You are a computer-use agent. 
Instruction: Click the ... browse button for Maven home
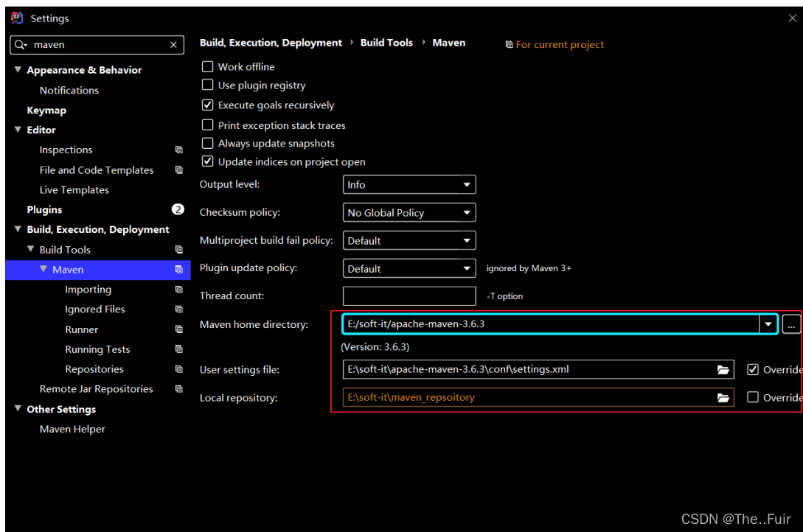pyautogui.click(x=791, y=325)
